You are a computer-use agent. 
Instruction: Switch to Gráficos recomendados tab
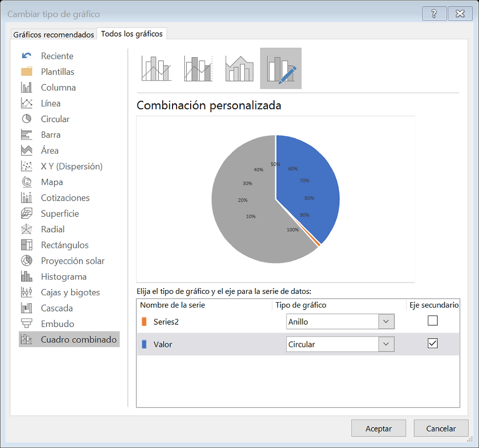[x=53, y=35]
